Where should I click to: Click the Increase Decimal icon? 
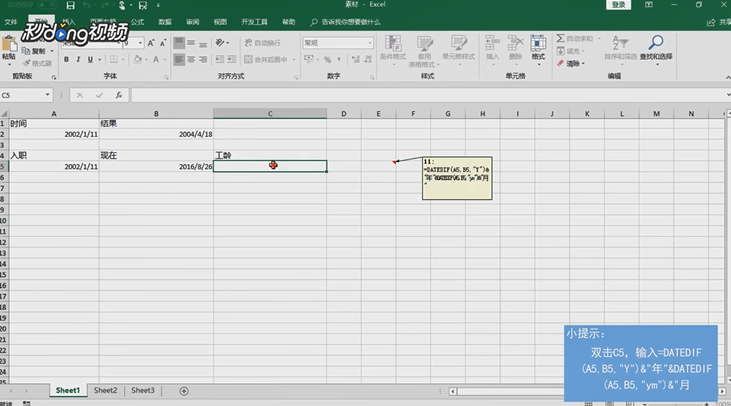[x=356, y=59]
